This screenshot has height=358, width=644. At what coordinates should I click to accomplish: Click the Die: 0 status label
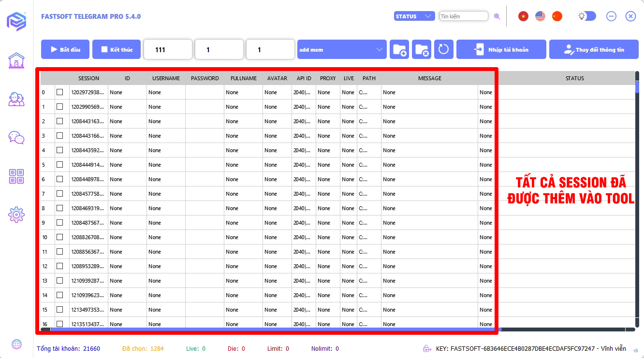236,348
